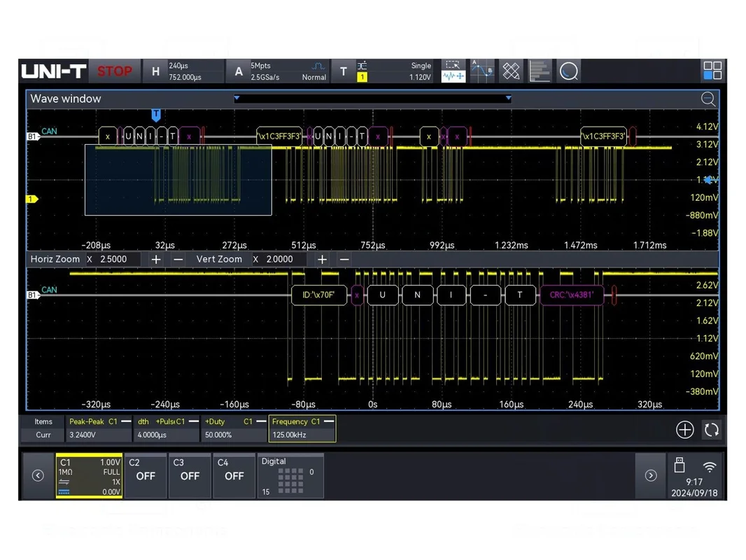Click the zoom window waveform icon
The image size is (746, 560).
tap(453, 71)
